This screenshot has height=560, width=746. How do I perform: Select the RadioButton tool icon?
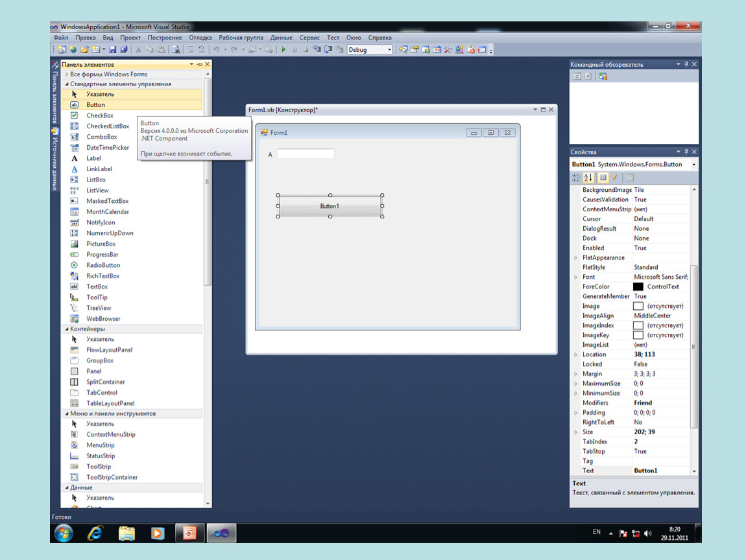coord(74,265)
